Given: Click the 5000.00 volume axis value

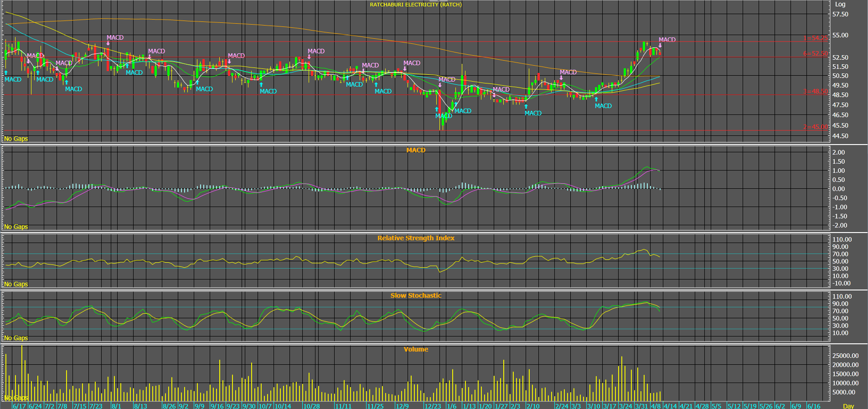Looking at the screenshot, I should coord(844,392).
